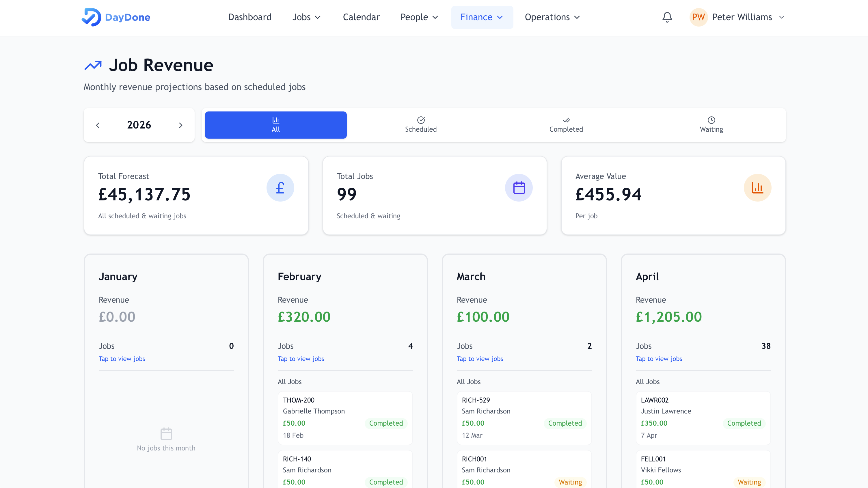Click April revenue £1,205.00
The height and width of the screenshot is (488, 868).
[x=668, y=317]
